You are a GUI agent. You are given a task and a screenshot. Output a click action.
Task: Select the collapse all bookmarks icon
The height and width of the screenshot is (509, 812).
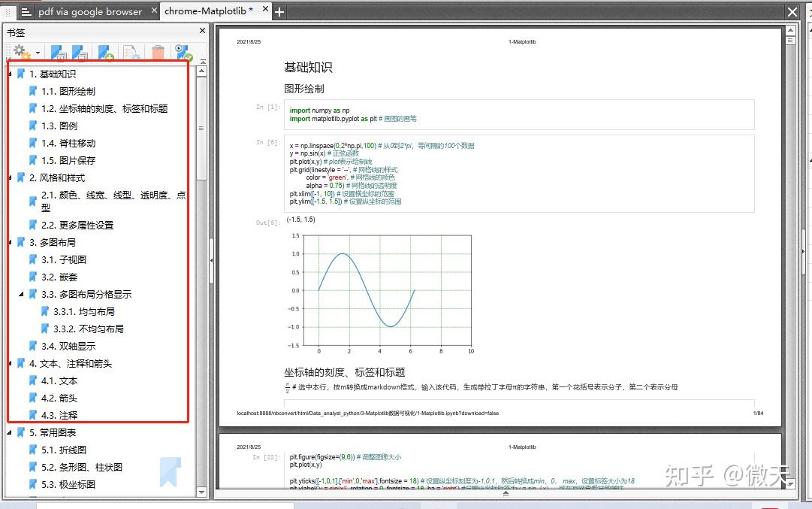80,53
